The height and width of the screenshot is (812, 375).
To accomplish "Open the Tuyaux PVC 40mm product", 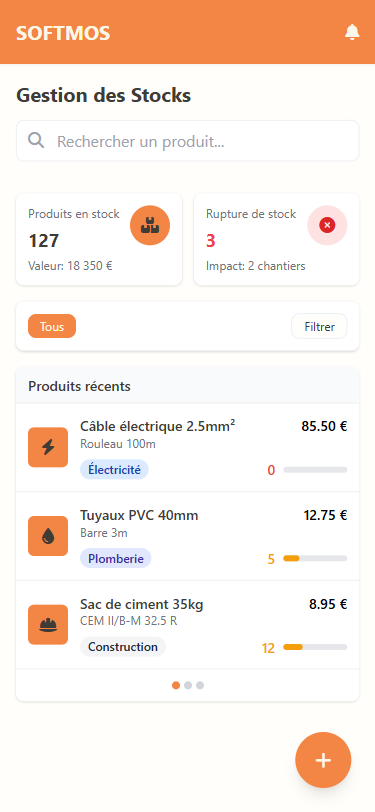I will pos(188,536).
